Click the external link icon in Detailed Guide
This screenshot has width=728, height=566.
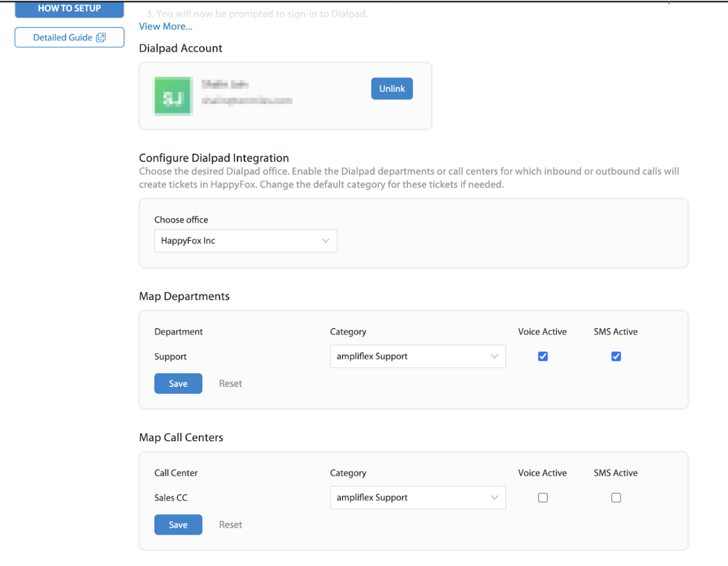pos(101,38)
